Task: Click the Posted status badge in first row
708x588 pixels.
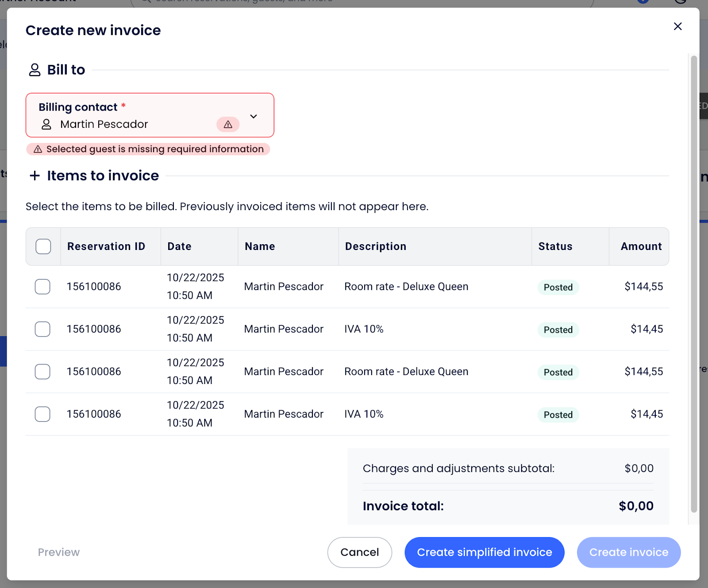Action: pyautogui.click(x=558, y=288)
